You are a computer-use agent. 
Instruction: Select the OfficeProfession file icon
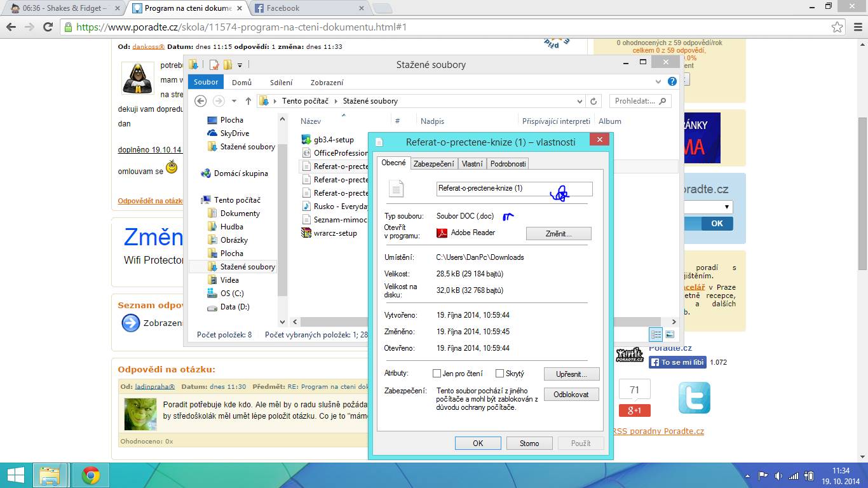click(x=307, y=153)
